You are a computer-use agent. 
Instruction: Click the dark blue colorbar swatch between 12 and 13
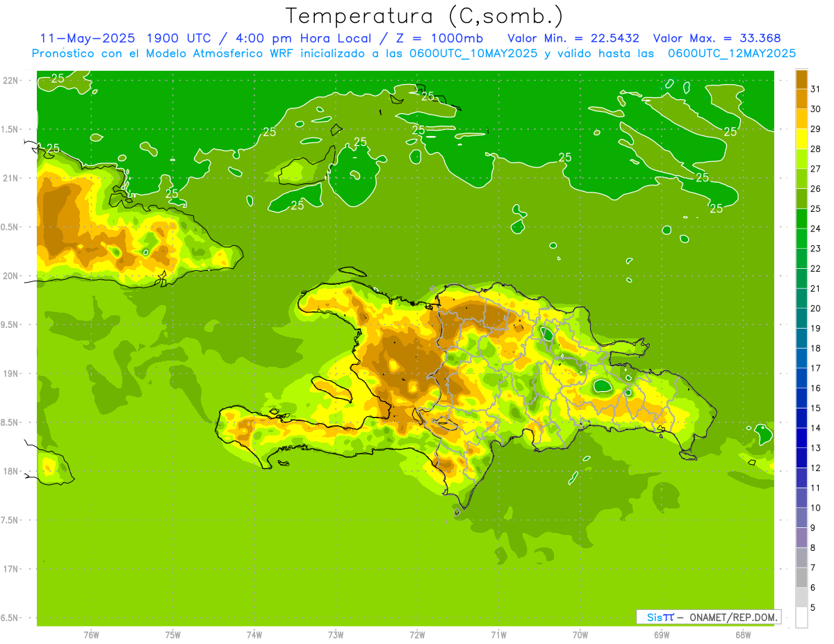(x=801, y=458)
